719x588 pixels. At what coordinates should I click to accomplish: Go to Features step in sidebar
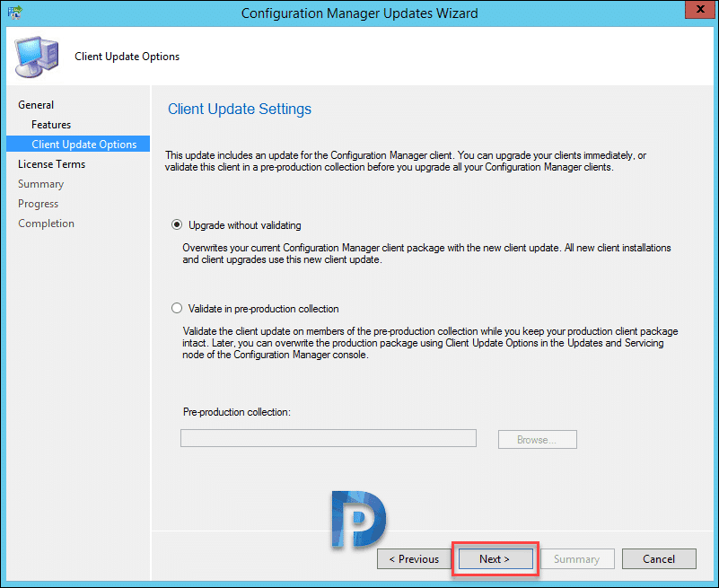(x=51, y=124)
